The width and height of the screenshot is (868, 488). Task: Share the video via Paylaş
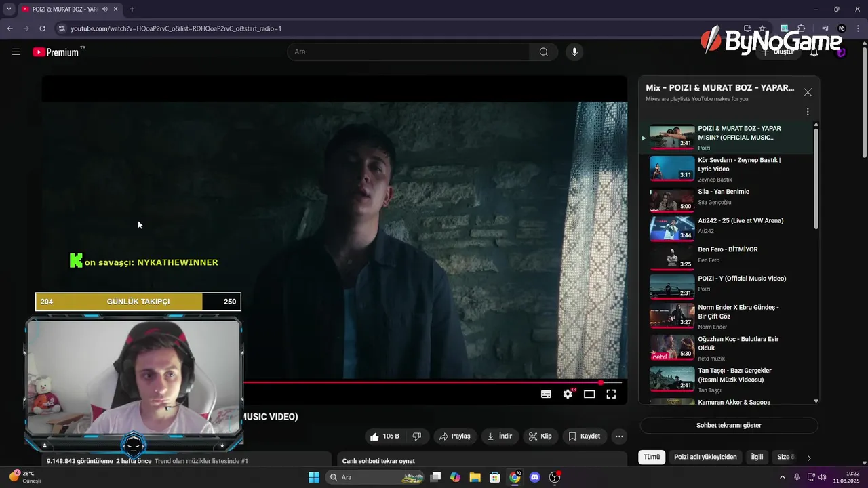point(454,436)
